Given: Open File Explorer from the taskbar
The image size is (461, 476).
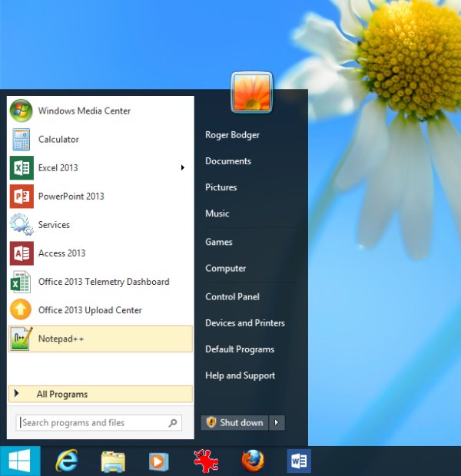Looking at the screenshot, I should (113, 461).
